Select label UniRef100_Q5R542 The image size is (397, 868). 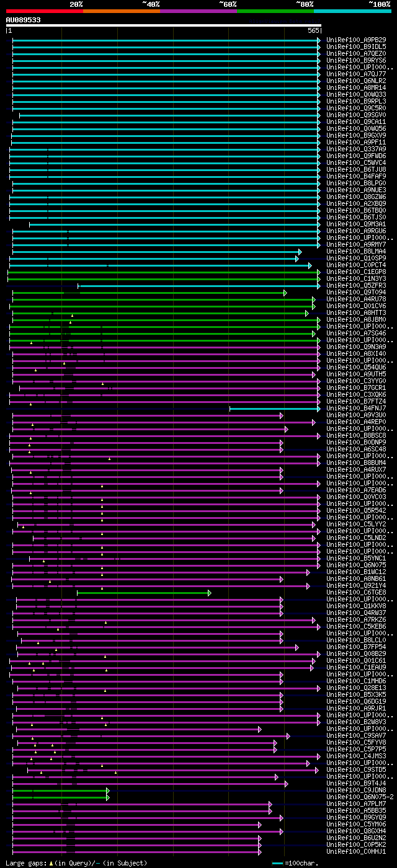(356, 510)
